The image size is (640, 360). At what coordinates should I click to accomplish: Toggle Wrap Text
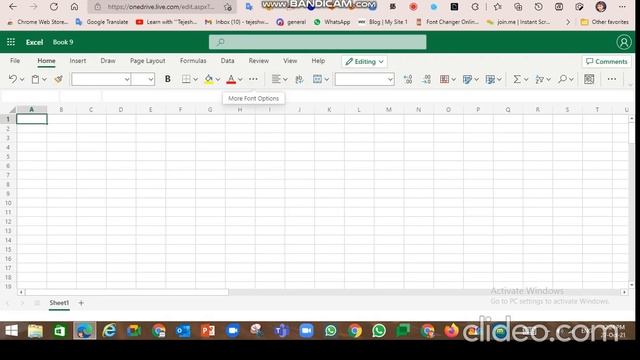(299, 79)
